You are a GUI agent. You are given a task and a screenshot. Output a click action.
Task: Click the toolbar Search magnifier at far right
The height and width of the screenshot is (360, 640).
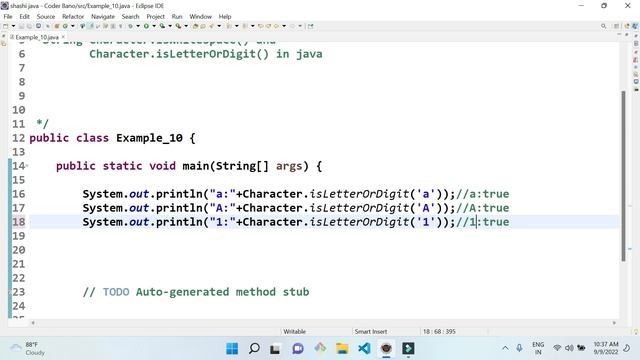pyautogui.click(x=603, y=26)
